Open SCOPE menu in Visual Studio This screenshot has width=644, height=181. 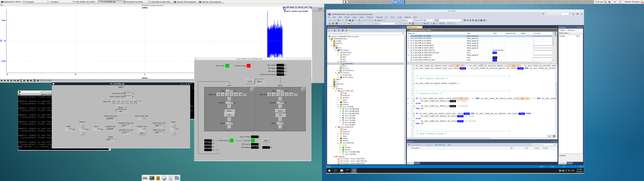click(399, 17)
